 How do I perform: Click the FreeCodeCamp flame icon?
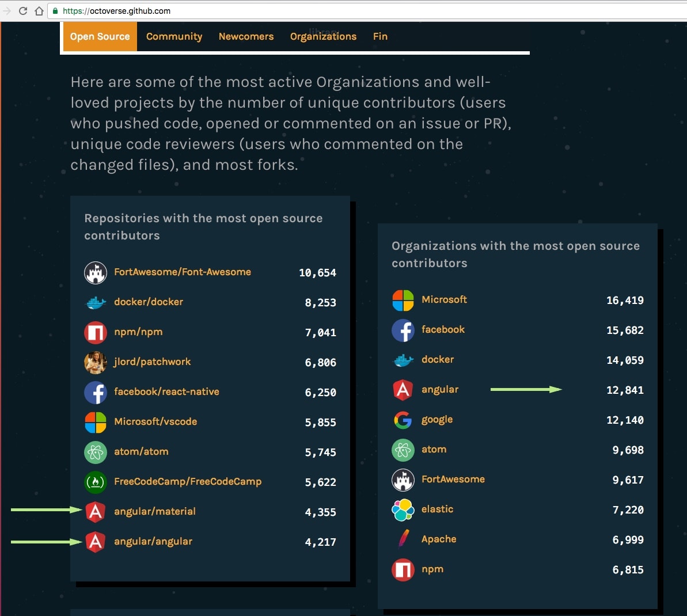point(96,482)
